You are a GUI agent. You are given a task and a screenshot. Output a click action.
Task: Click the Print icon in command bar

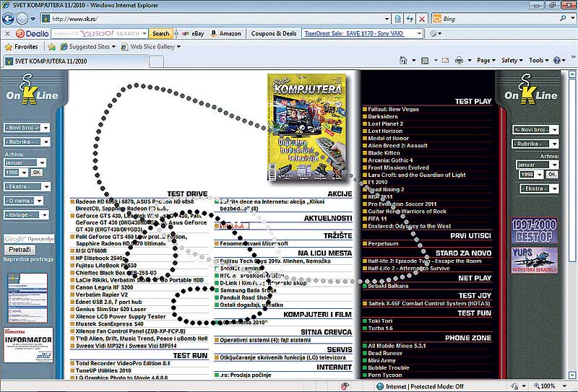pos(459,61)
